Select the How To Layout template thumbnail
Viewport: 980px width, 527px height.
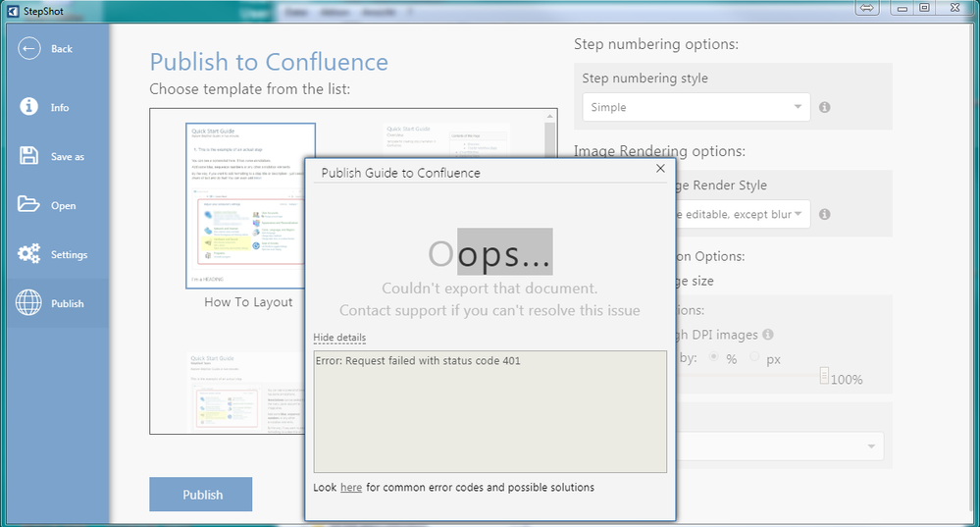pos(250,206)
